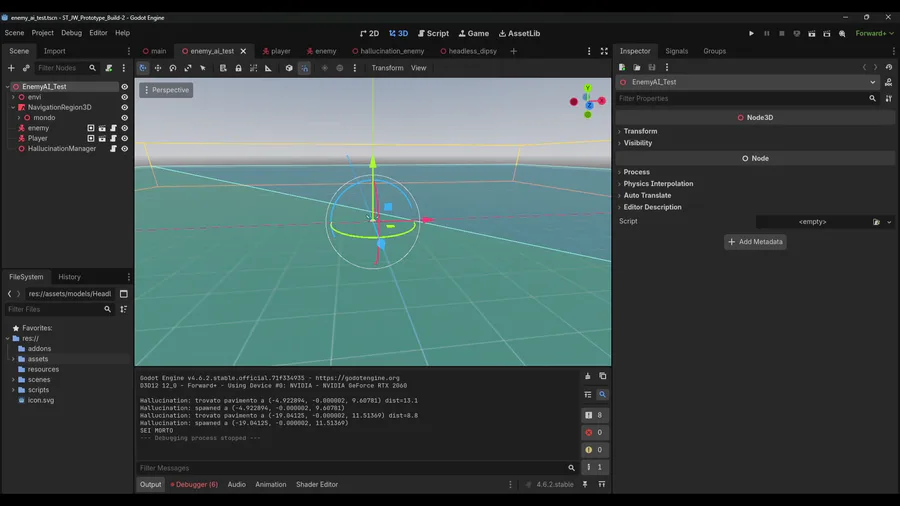Open the AssetLib workspace
The image size is (900, 506).
(x=519, y=33)
